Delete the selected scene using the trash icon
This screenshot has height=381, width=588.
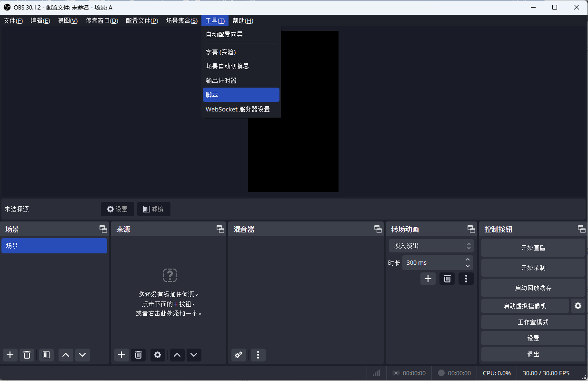[x=27, y=355]
